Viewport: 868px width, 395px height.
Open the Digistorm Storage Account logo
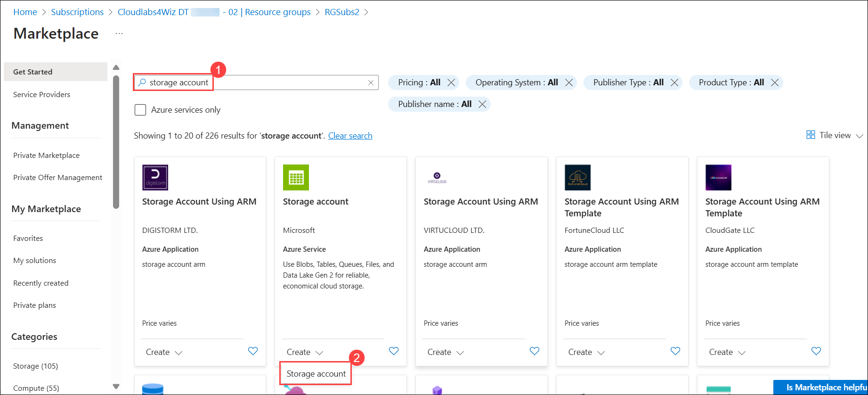click(x=155, y=177)
